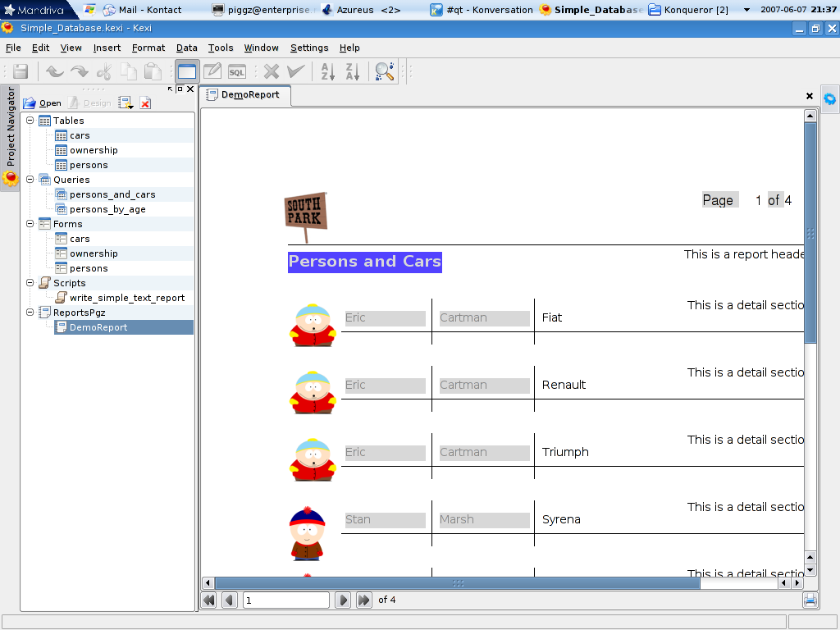Switch to Design view mode icon
840x630 pixels.
(x=212, y=71)
